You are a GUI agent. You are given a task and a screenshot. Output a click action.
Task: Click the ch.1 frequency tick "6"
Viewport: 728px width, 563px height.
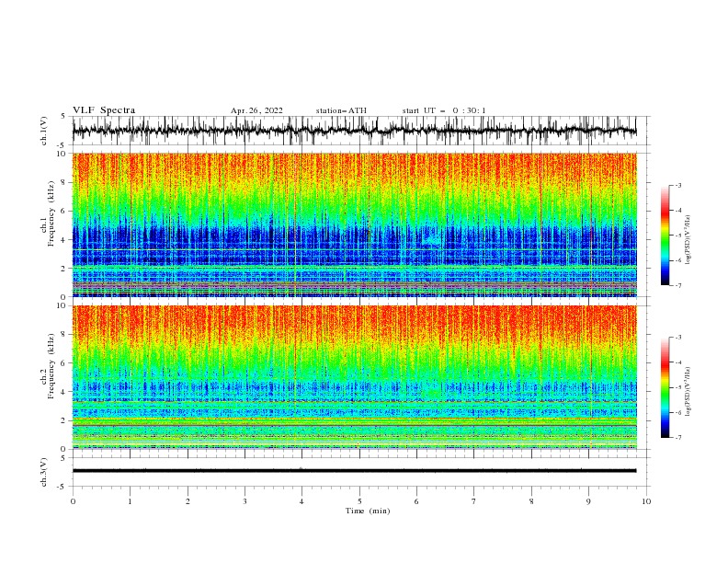(x=63, y=212)
